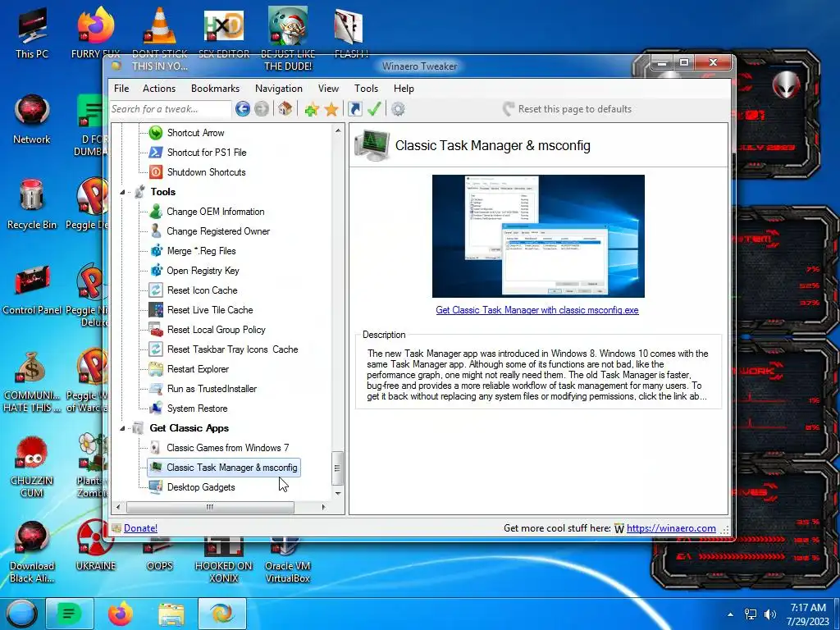Click Reset Taskbar Tray Icons Cache icon
This screenshot has height=630, width=840.
tap(155, 349)
